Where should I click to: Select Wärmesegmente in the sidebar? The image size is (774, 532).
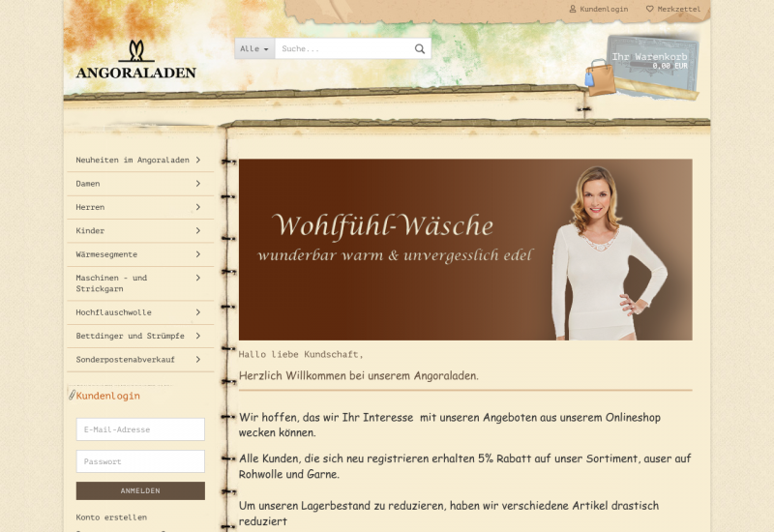click(106, 254)
